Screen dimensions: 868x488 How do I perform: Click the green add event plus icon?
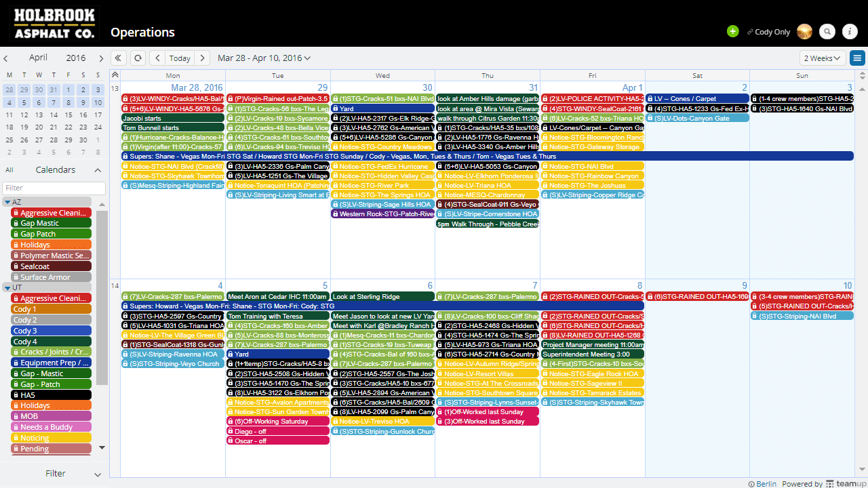(732, 31)
